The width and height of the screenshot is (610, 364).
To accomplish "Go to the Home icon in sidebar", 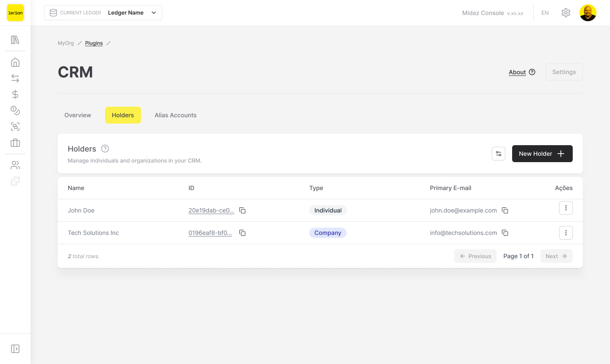I will 15,63.
